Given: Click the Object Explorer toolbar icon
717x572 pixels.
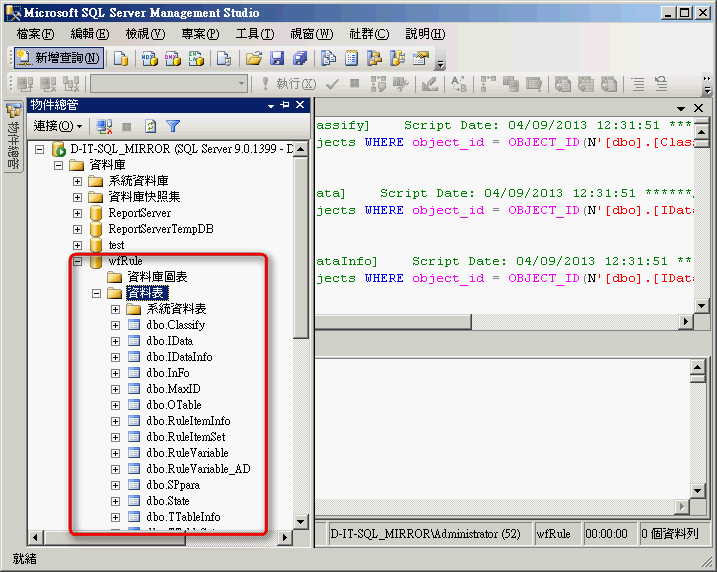Looking at the screenshot, I should (x=375, y=59).
